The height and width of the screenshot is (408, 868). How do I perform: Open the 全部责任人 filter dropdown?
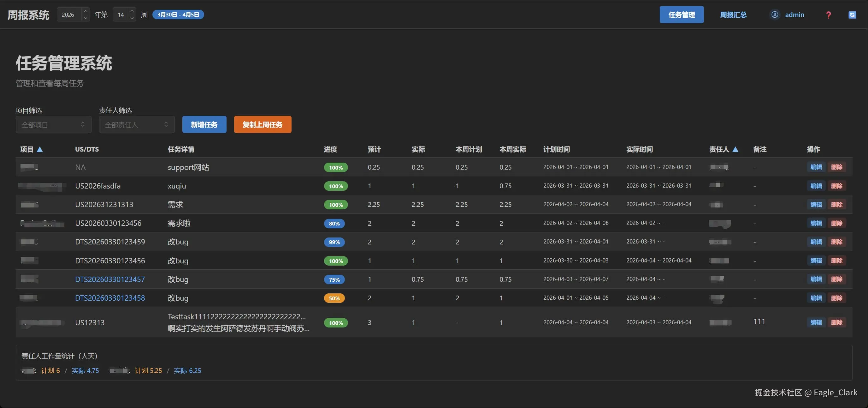[x=137, y=125]
